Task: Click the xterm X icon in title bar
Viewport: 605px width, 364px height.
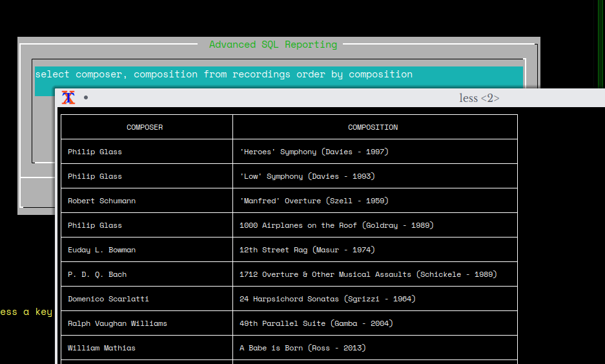Action: pos(68,97)
